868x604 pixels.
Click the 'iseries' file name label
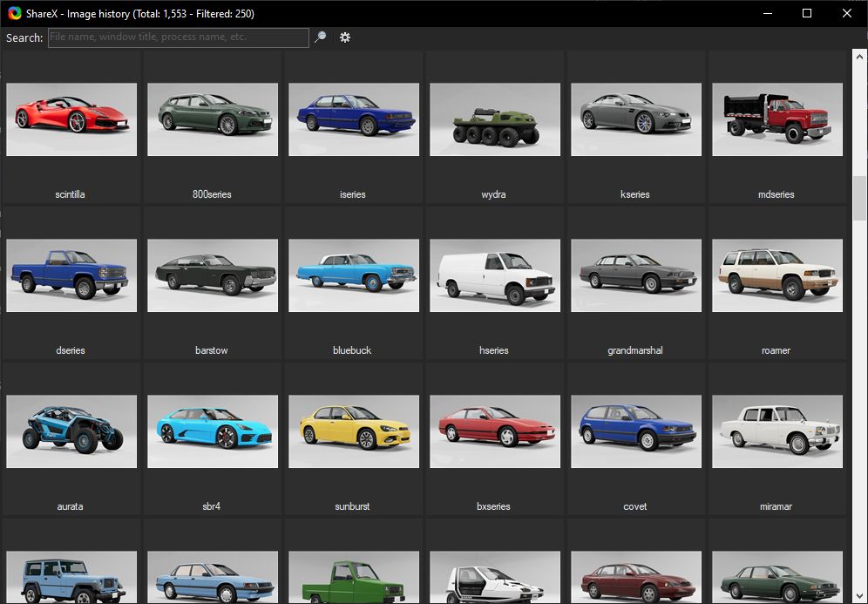click(353, 194)
